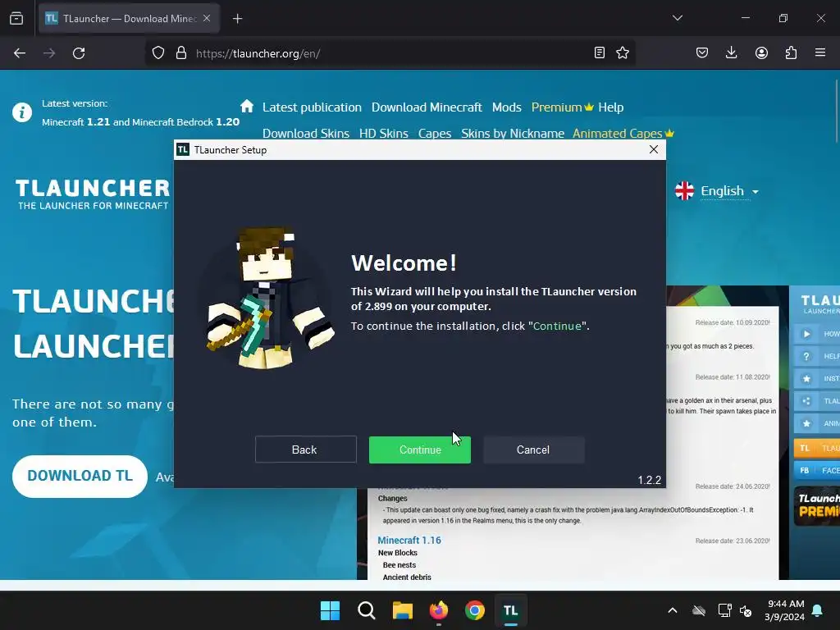
Task: Close the TLauncher browser tab
Action: (207, 18)
